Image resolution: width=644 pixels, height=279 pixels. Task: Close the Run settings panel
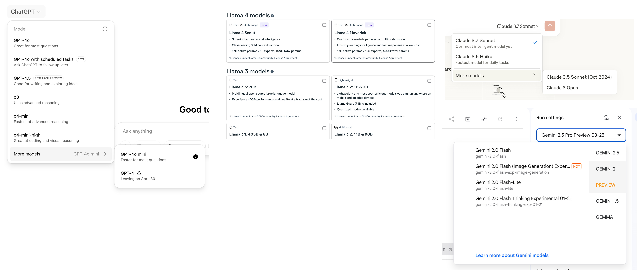(620, 118)
